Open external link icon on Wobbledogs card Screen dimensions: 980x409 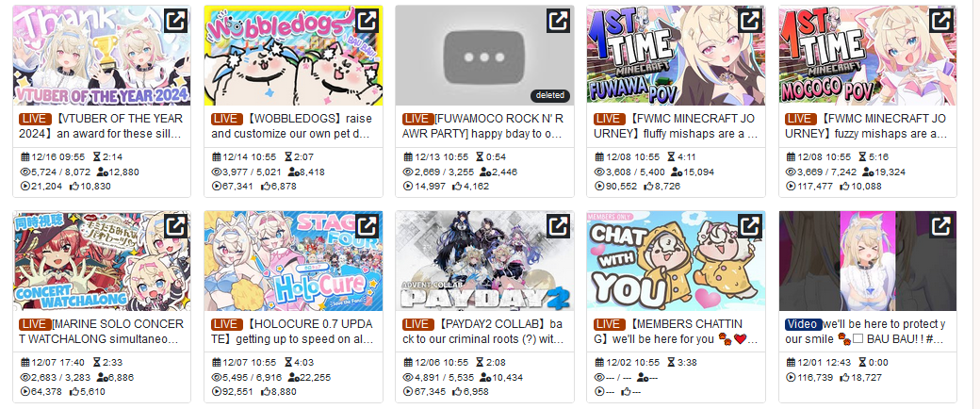[367, 21]
